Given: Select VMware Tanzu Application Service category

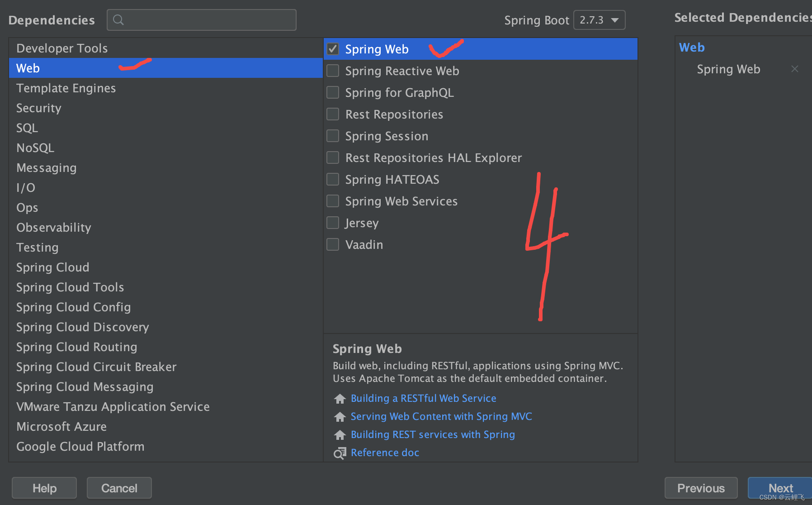Looking at the screenshot, I should [165, 406].
